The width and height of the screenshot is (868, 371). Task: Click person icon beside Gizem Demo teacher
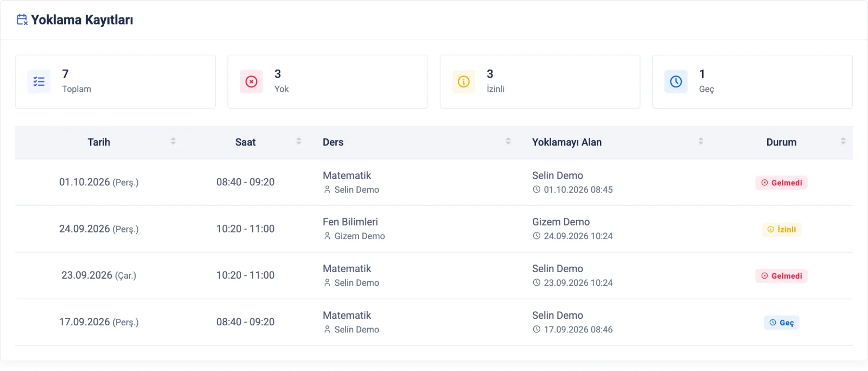pos(327,236)
